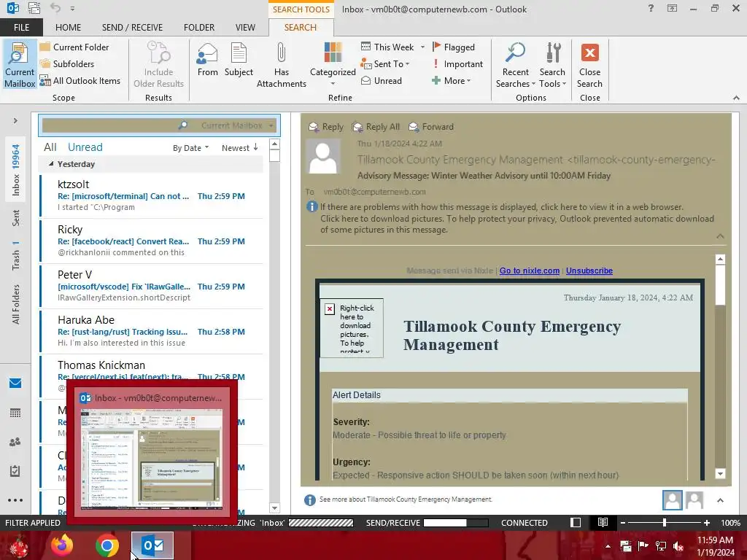This screenshot has height=560, width=747.
Task: Open Search Tools dropdown
Action: pyautogui.click(x=552, y=65)
